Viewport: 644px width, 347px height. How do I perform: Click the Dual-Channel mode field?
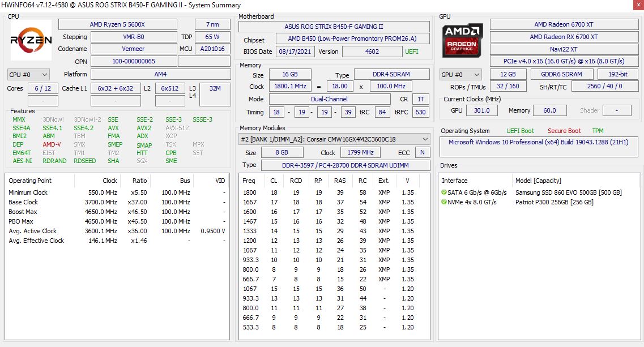(330, 100)
